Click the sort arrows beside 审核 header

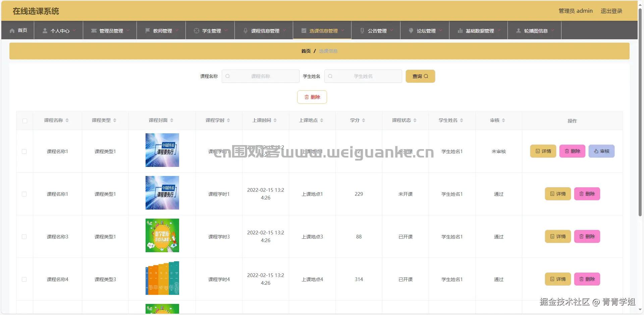(503, 120)
